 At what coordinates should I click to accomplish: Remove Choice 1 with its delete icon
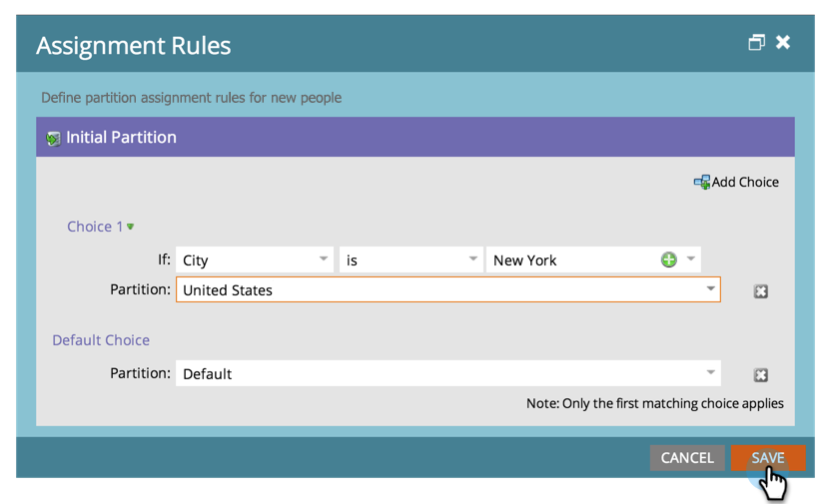click(760, 291)
